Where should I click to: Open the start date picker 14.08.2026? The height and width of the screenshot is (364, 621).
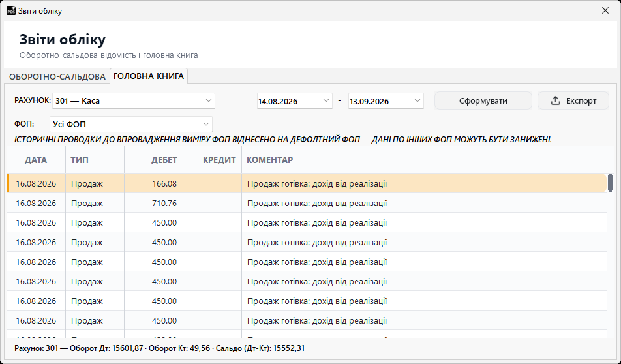326,100
